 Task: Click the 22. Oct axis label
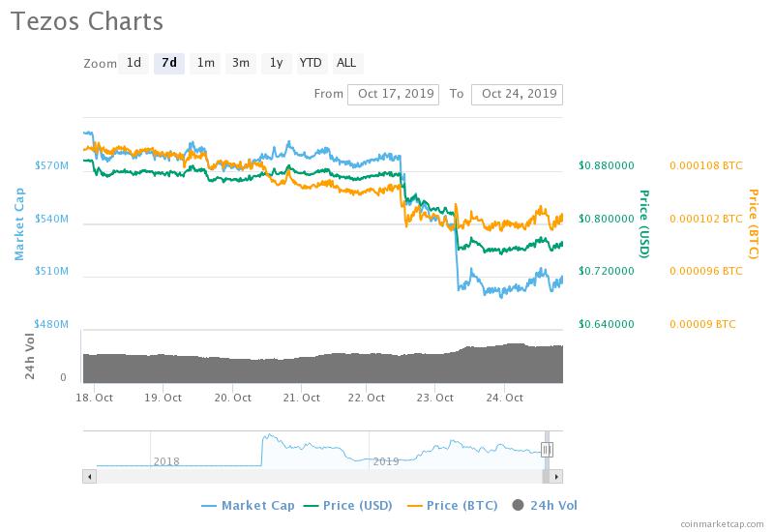coord(367,398)
